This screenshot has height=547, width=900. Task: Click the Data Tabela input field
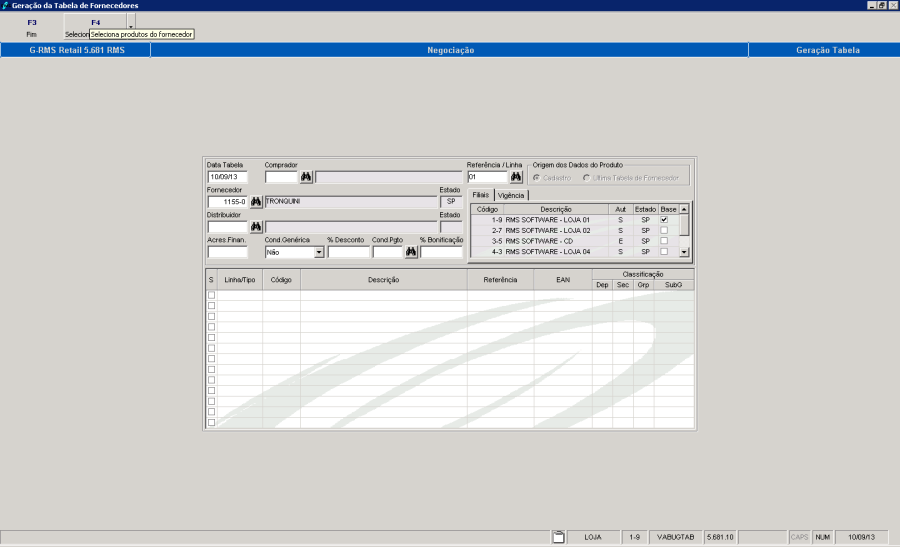[227, 177]
